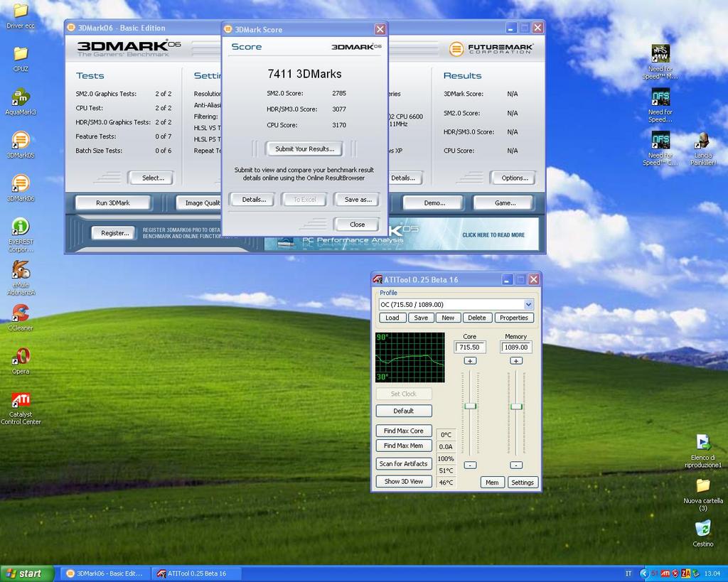Screen dimensions: 728x582
Task: Click Details in the 3DMark Score dialog
Action: tap(254, 200)
